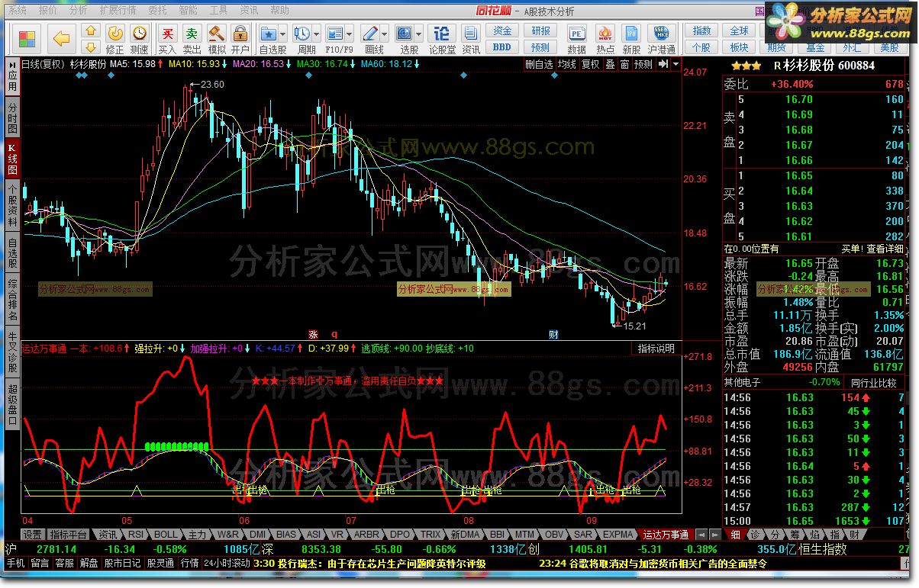919x588 pixels.
Task: Click the colorful home grid icon
Action: pyautogui.click(x=27, y=39)
